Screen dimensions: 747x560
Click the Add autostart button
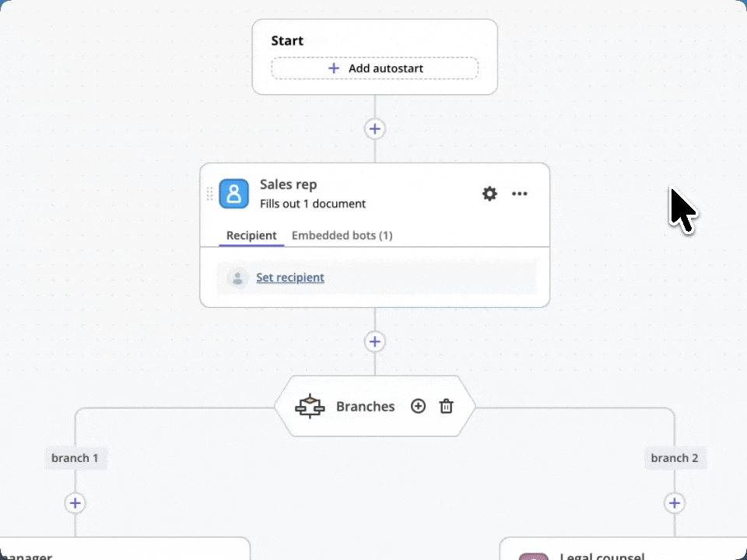pos(374,68)
